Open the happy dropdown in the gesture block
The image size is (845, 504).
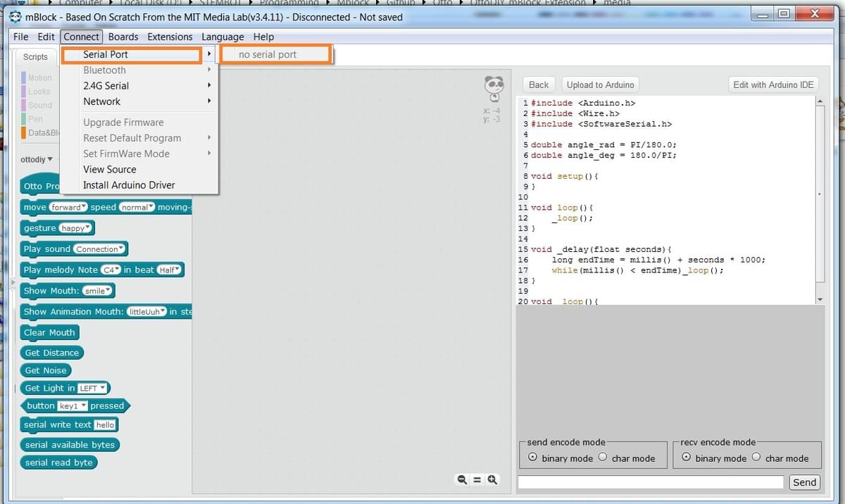[76, 227]
